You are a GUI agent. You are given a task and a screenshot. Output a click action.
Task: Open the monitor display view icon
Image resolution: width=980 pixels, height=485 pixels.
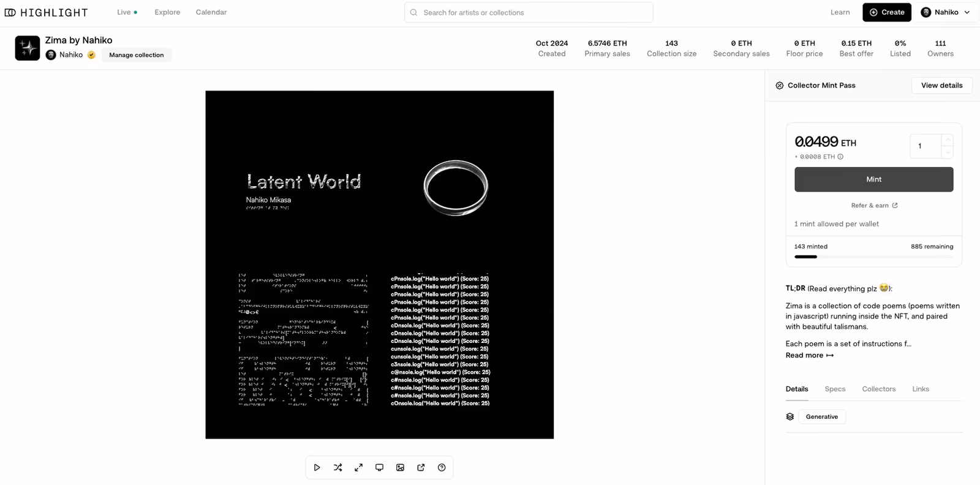click(x=379, y=467)
